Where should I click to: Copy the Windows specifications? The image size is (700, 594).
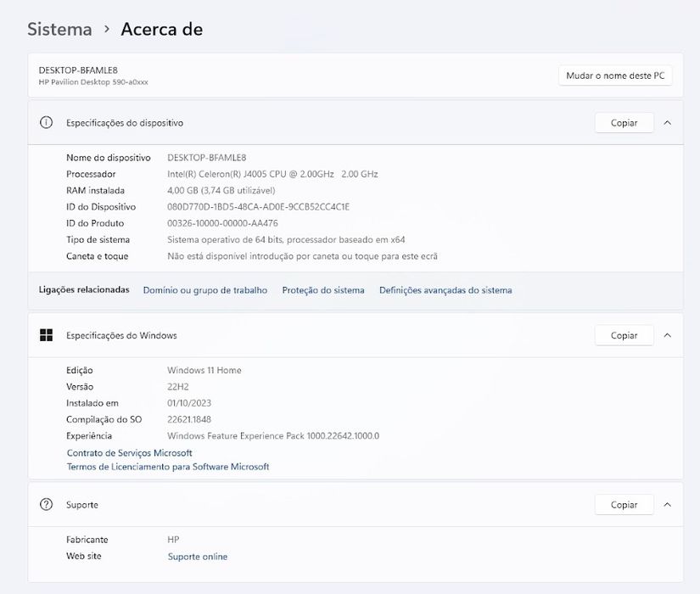[x=624, y=335]
